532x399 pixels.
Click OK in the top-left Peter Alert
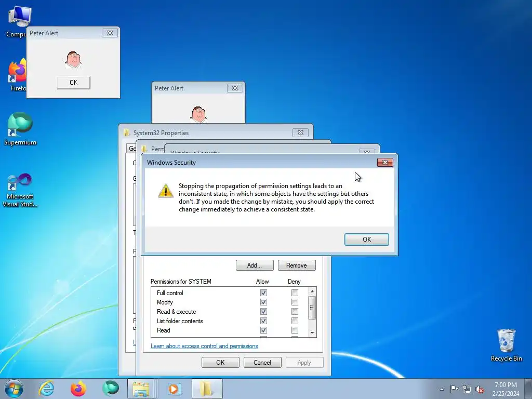pos(73,83)
